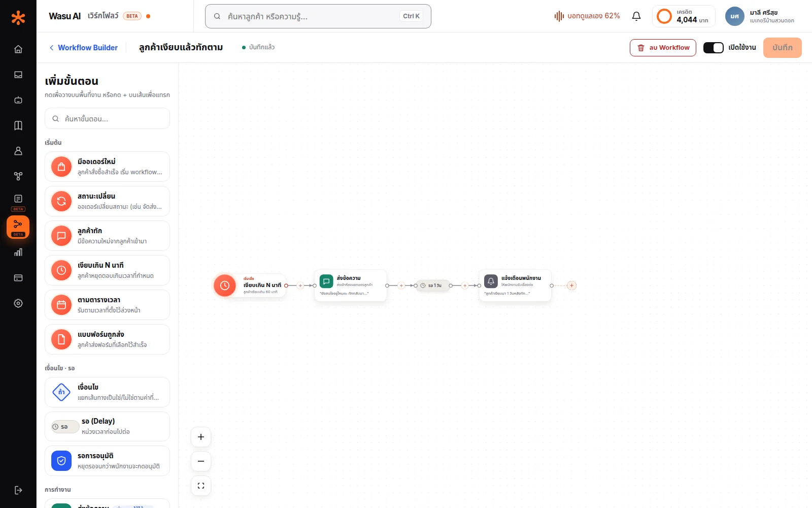
Task: Click the บอทดูแลเอง 62% indicator
Action: (587, 16)
